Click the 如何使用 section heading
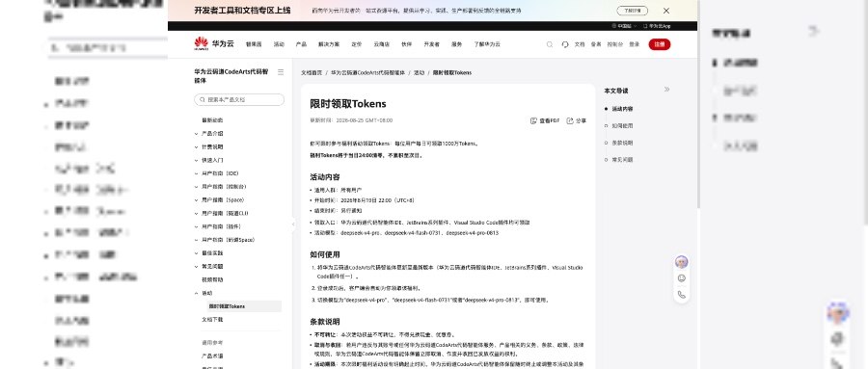The height and width of the screenshot is (369, 868). (324, 255)
